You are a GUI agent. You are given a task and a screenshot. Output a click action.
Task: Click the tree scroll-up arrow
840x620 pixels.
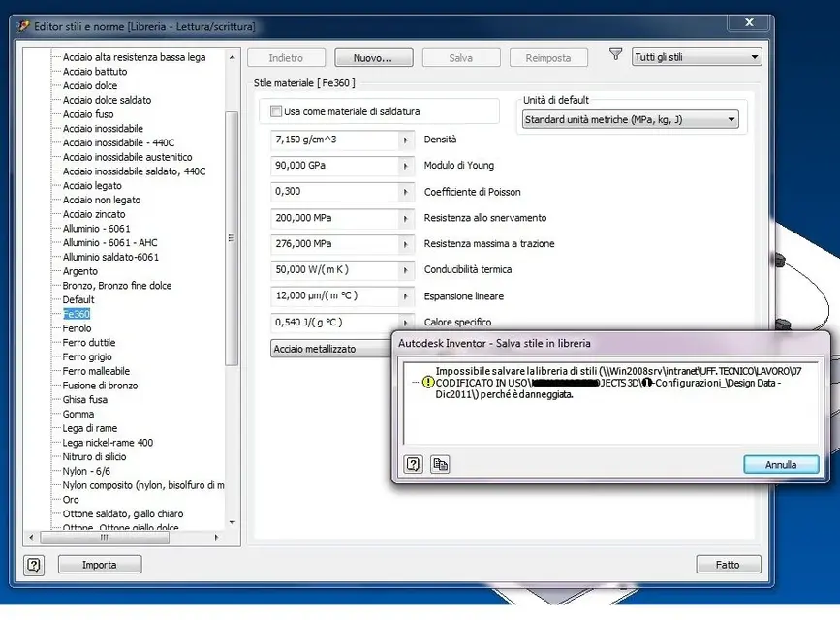click(232, 57)
